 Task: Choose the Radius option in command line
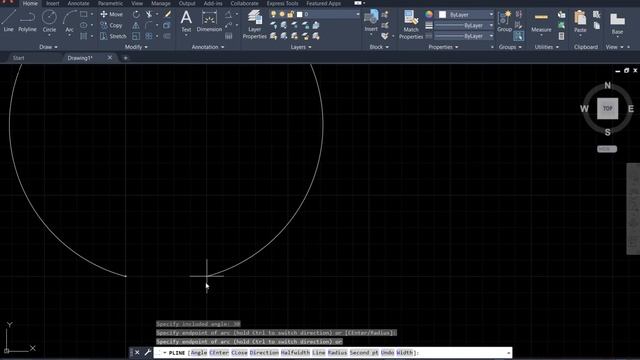338,353
